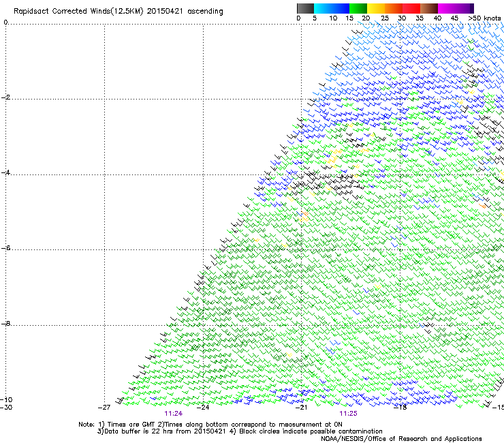Click the longitude label '-18'
This screenshot has width=504, height=443.
point(400,408)
